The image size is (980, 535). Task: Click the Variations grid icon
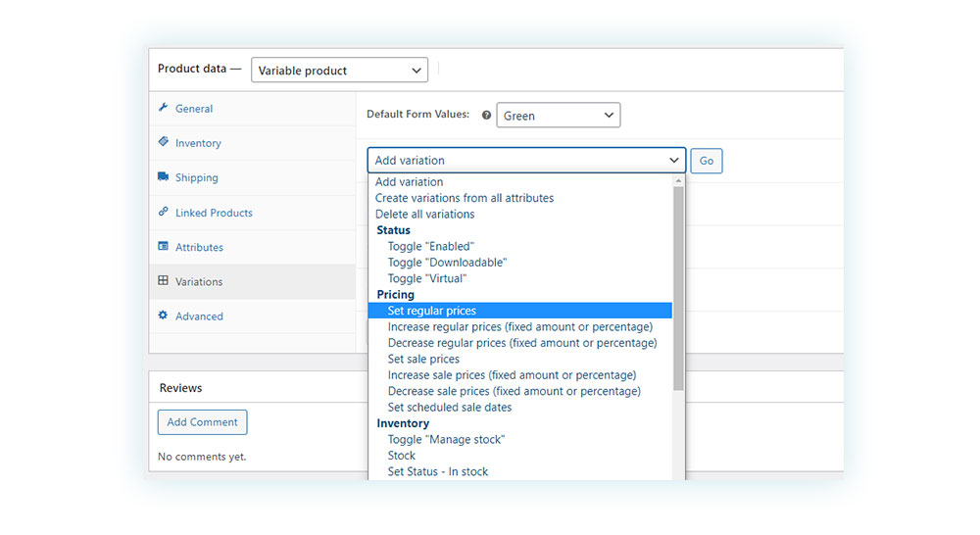[163, 280]
